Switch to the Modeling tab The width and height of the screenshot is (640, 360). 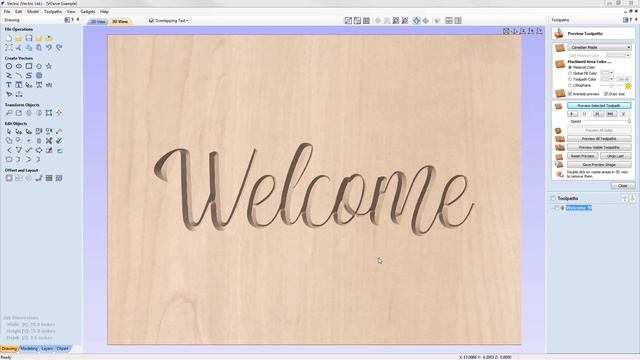(29, 349)
